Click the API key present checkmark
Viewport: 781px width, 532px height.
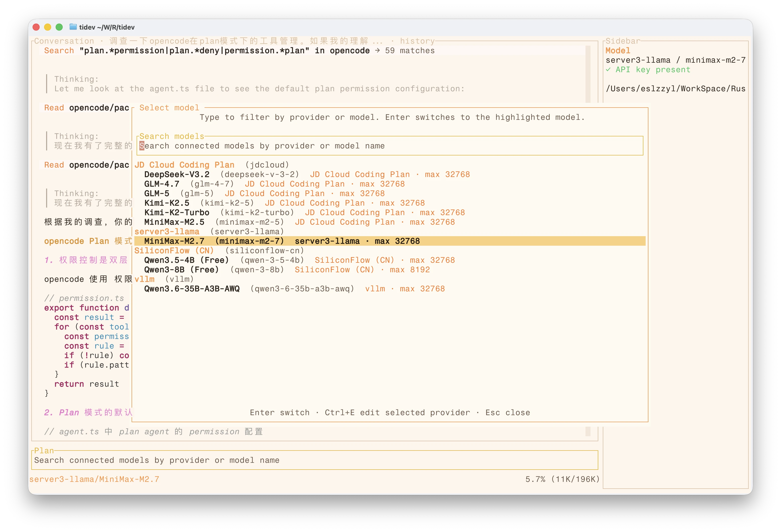pos(608,69)
